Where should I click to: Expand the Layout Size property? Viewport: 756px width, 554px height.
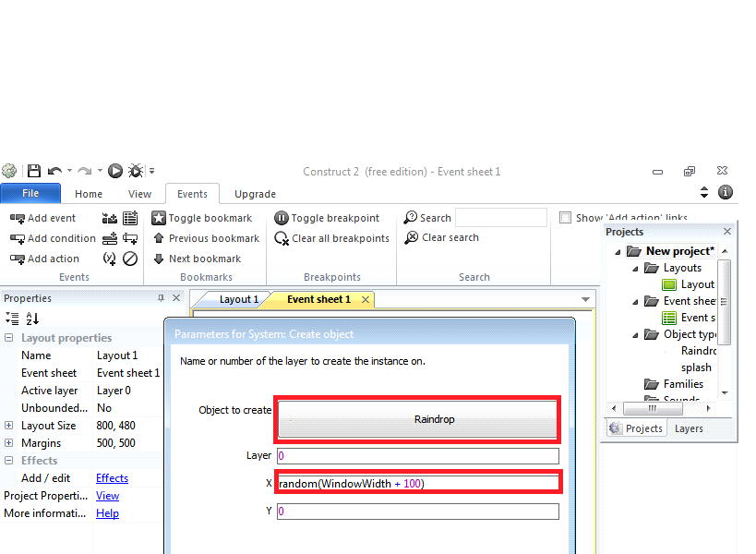[x=8, y=426]
